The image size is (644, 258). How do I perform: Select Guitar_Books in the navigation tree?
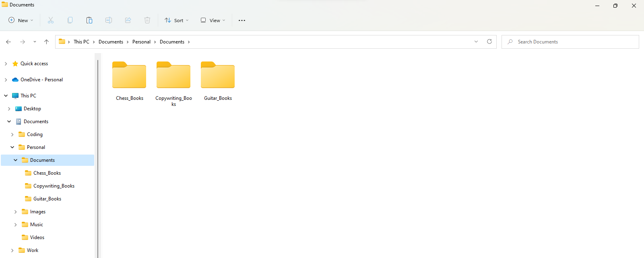click(47, 199)
